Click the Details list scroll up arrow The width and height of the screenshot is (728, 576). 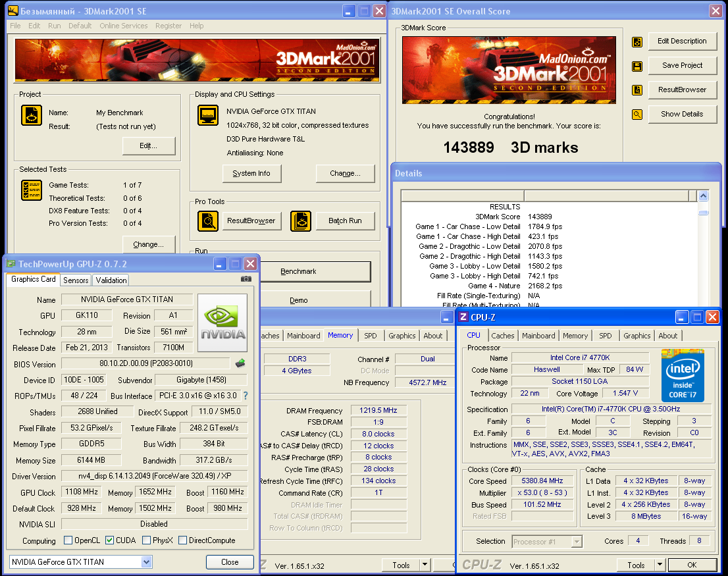point(704,196)
